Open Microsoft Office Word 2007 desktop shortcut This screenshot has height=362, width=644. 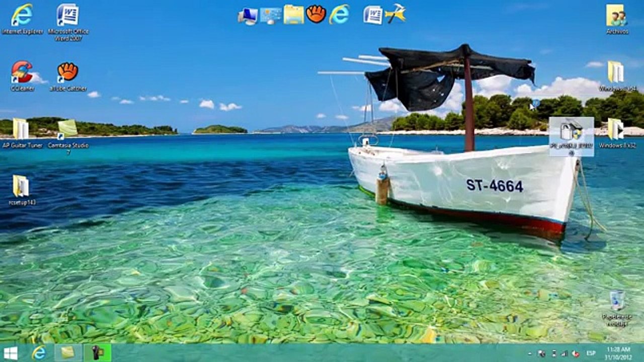pyautogui.click(x=68, y=22)
